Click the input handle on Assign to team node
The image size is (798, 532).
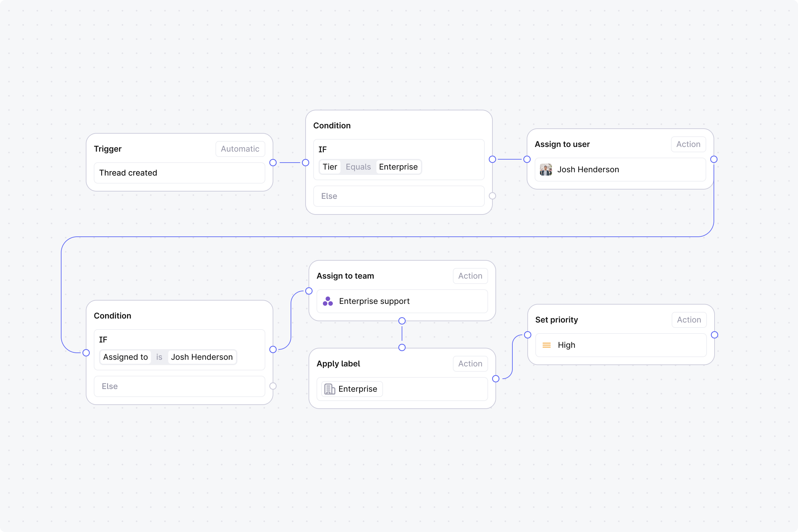(x=309, y=291)
